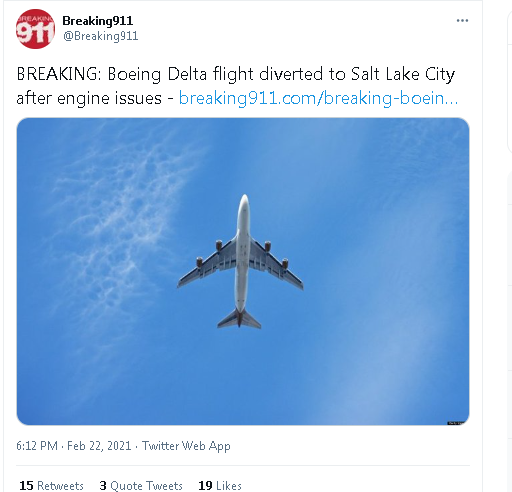Open the airplane photo attachment
This screenshot has width=512, height=492.
(243, 271)
